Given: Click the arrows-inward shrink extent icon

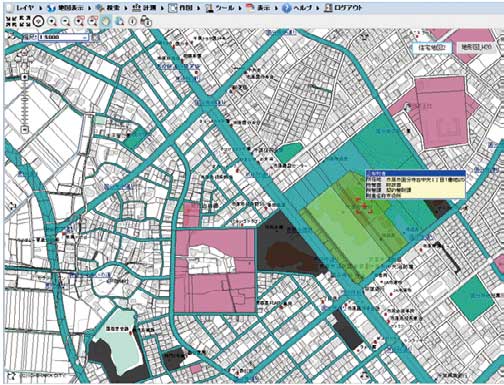Looking at the screenshot, I should point(12,21).
